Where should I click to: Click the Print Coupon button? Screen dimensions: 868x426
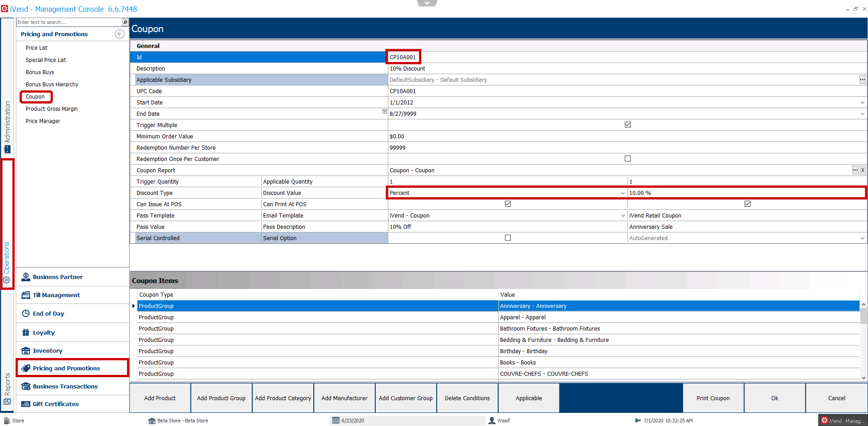[x=713, y=398]
